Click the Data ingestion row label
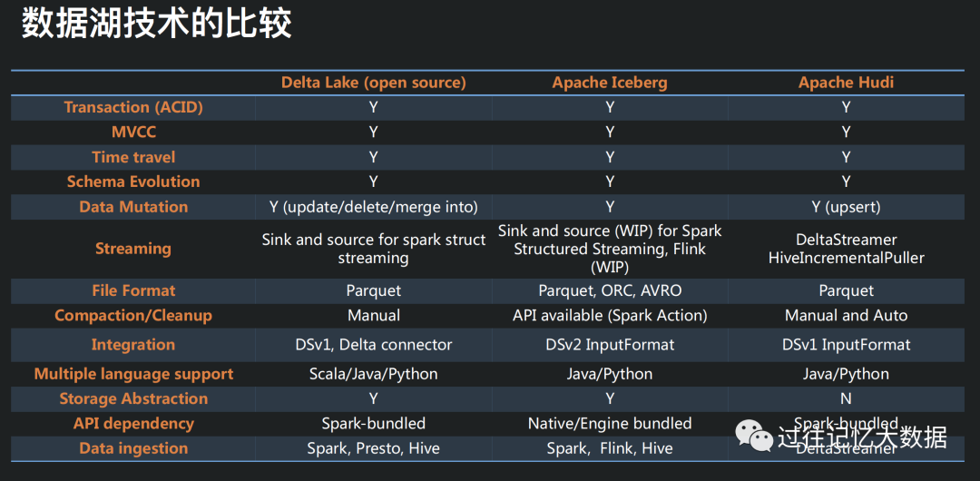 pos(133,448)
